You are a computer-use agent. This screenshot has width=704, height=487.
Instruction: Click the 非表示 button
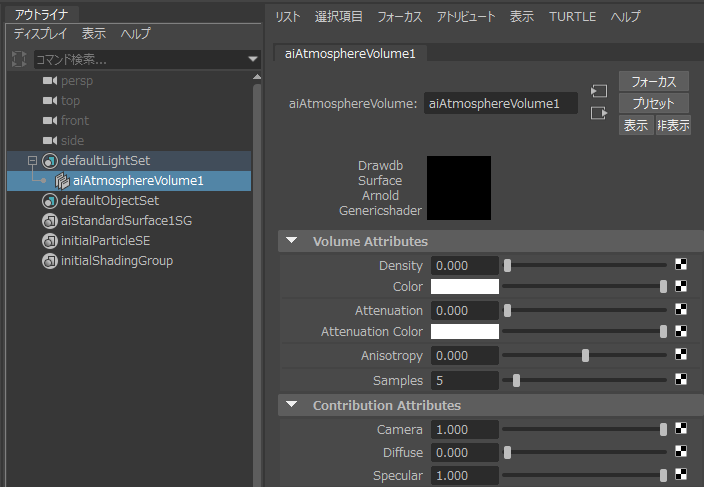[x=673, y=125]
